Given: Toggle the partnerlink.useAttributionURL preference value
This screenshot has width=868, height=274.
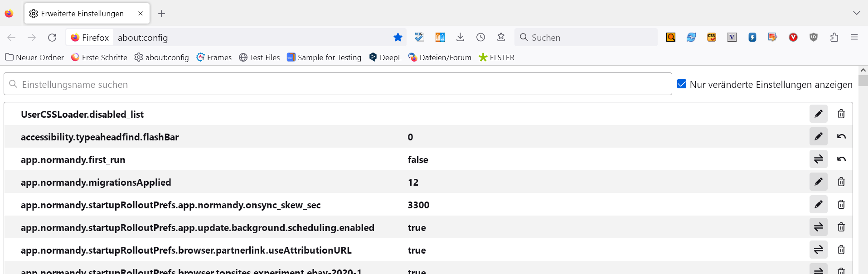Looking at the screenshot, I should 818,250.
